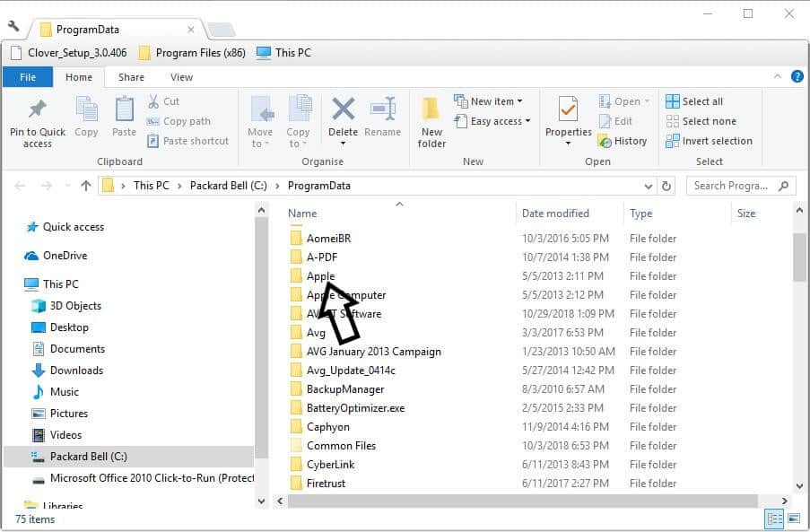Create a New folder

point(431,122)
